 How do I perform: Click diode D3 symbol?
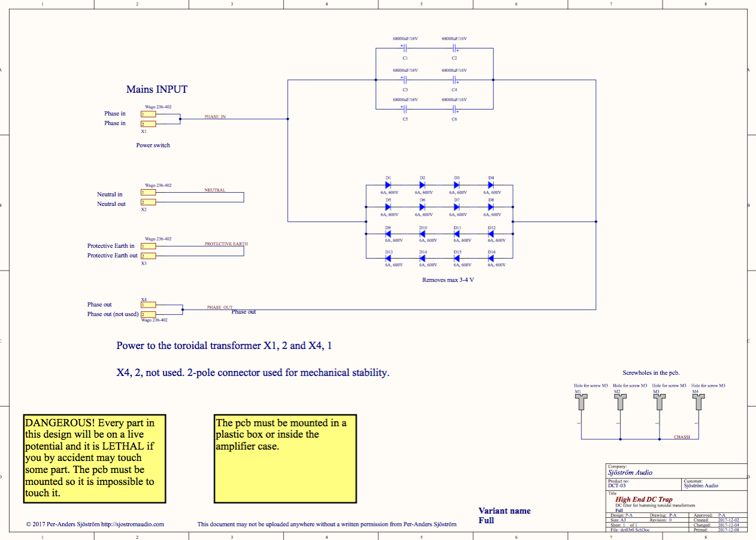[x=457, y=186]
